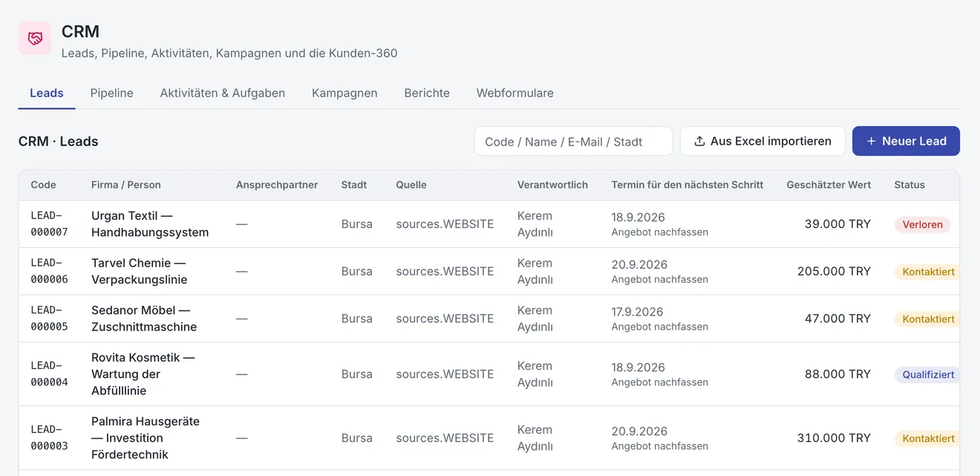Select lead code LEAD-000003
The width and height of the screenshot is (980, 476).
(49, 437)
